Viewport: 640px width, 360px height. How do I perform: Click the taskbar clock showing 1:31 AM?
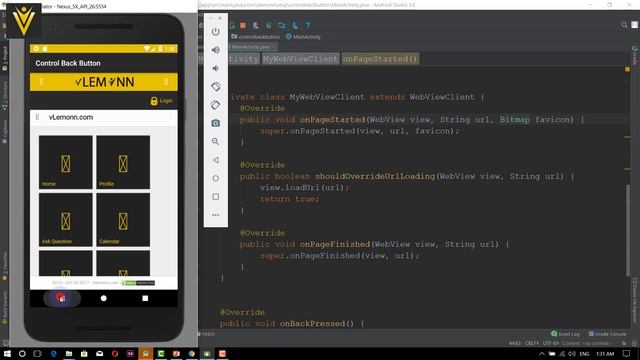tap(605, 354)
